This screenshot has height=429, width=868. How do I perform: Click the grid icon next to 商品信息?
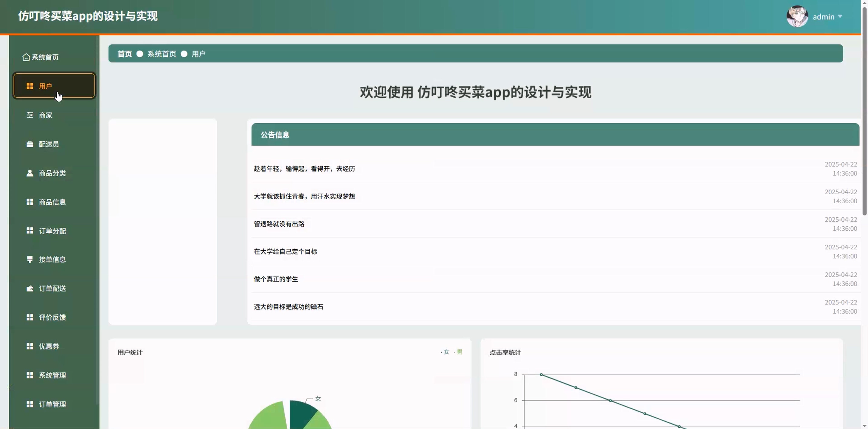[30, 202]
